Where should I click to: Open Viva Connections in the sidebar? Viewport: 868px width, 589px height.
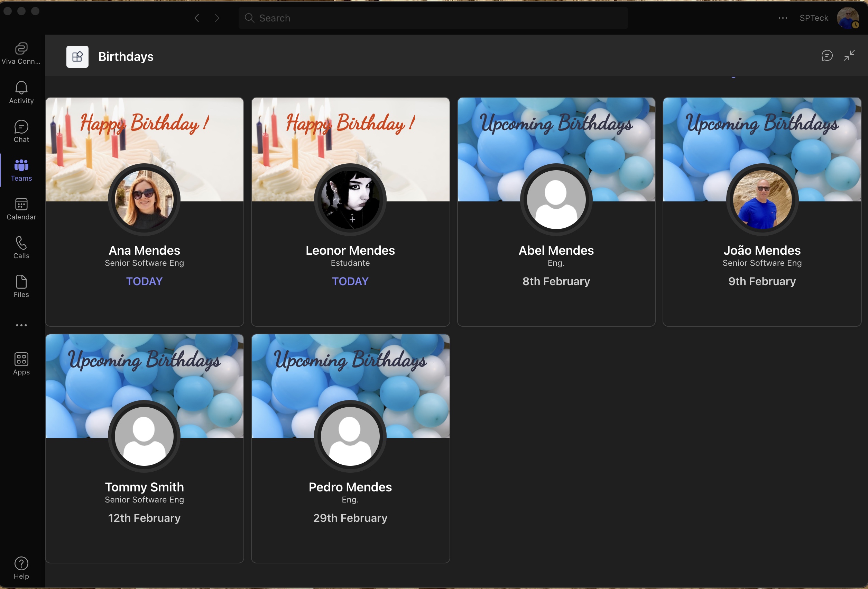[21, 54]
